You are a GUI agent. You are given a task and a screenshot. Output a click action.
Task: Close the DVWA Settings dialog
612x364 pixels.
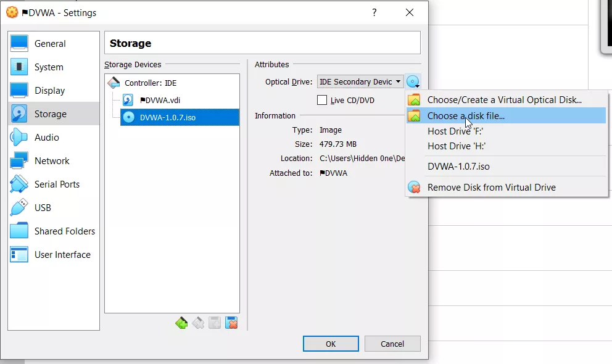(x=410, y=12)
